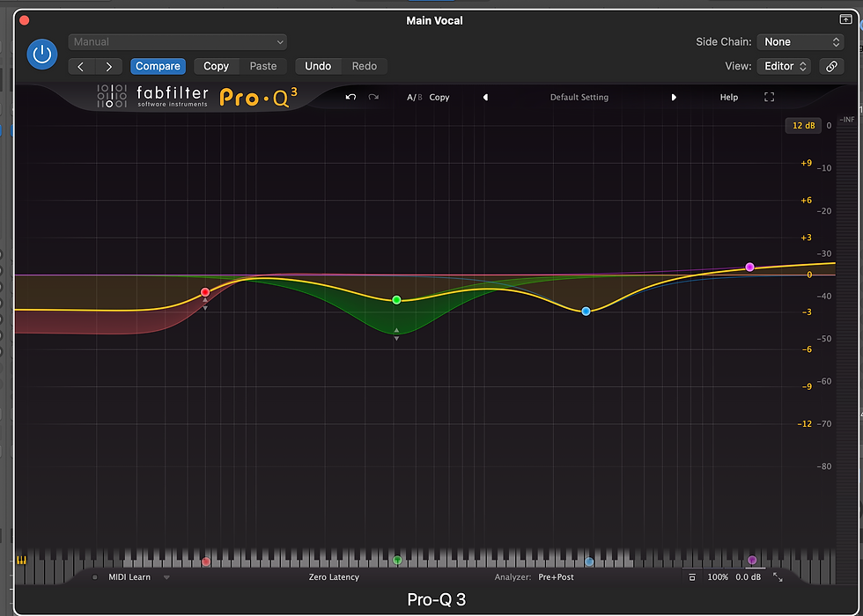This screenshot has width=863, height=616.
Task: Open the Help menu
Action: (729, 98)
